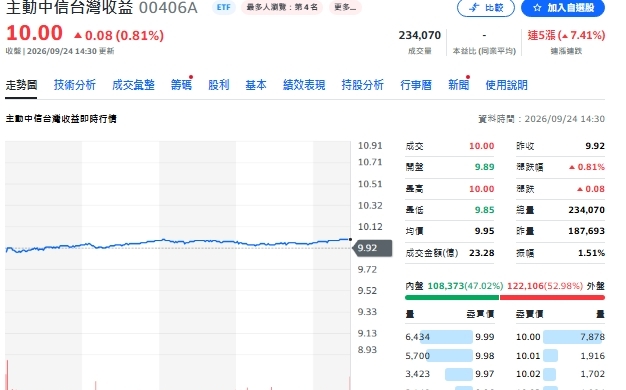The height and width of the screenshot is (390, 626).
Task: Open the 使用說明 tab
Action: (506, 85)
